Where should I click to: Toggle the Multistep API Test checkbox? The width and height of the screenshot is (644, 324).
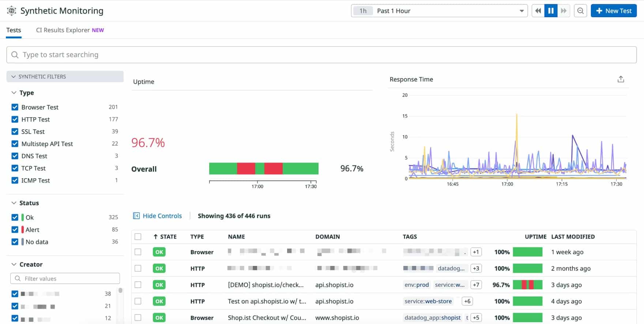(15, 144)
